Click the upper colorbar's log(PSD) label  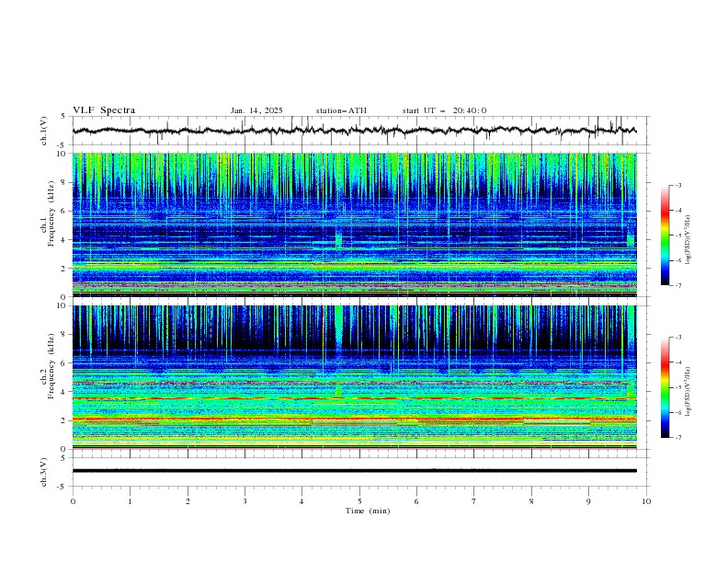[x=688, y=240]
